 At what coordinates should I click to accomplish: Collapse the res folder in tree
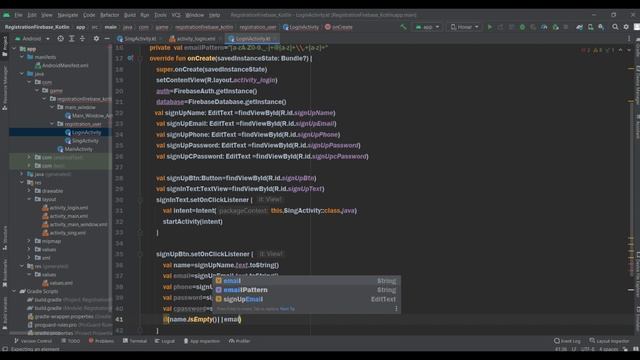[22, 182]
